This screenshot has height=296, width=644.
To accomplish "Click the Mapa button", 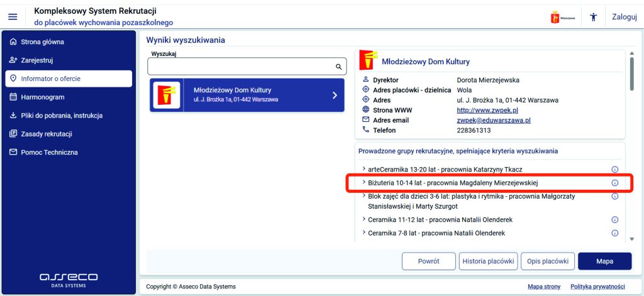I will pos(604,261).
